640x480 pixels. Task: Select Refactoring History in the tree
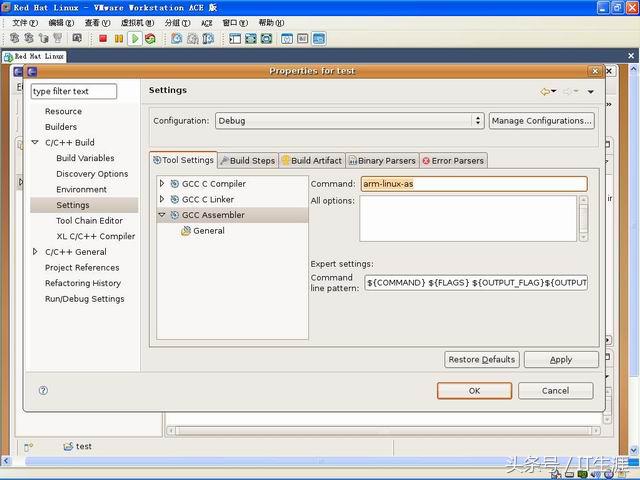coord(83,283)
